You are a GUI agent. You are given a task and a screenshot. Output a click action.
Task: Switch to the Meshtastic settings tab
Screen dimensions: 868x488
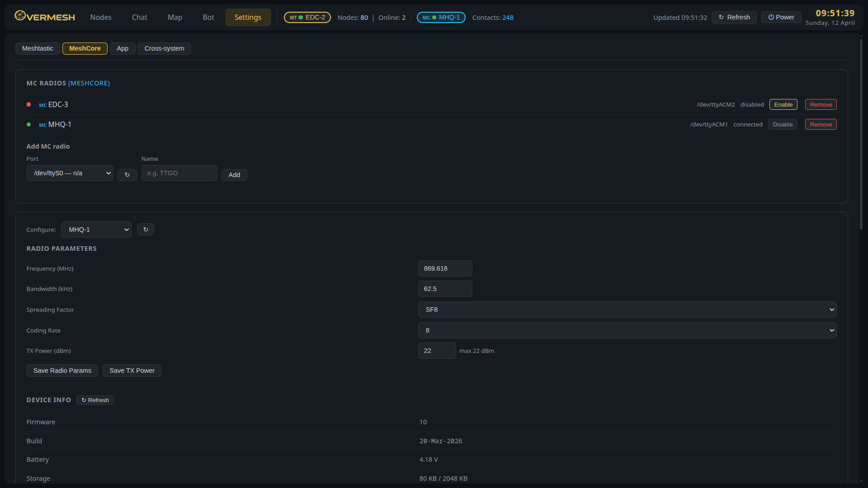pyautogui.click(x=38, y=48)
